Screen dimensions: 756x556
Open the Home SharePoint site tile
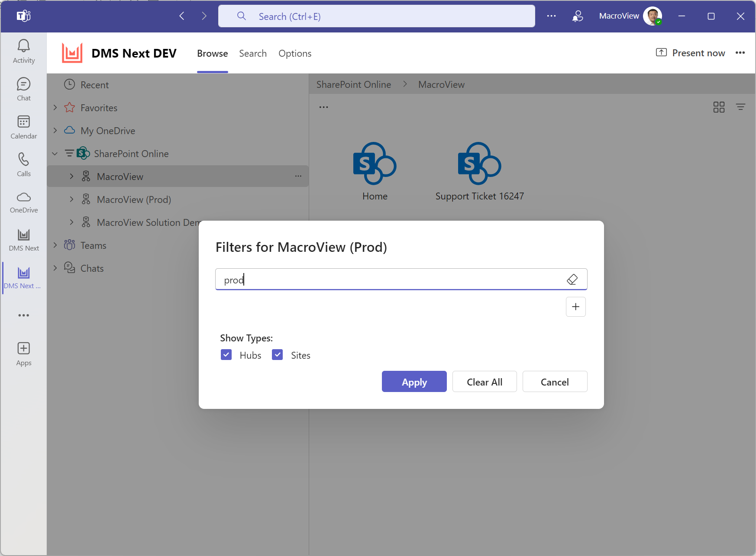click(x=375, y=172)
